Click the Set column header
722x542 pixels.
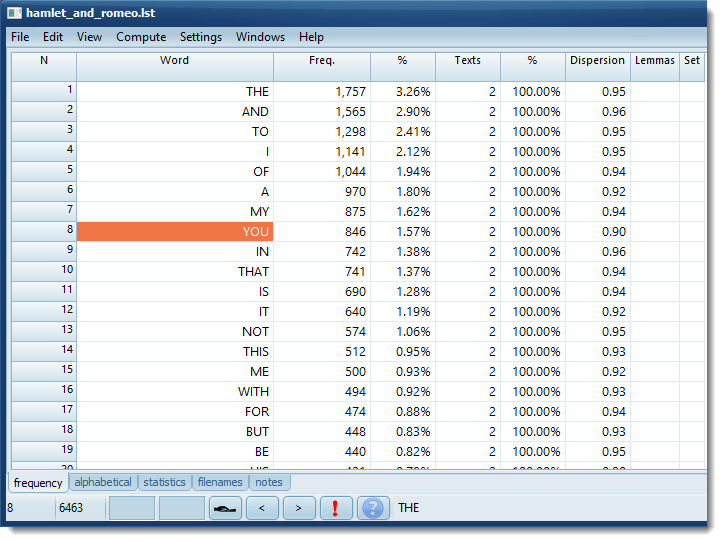692,67
